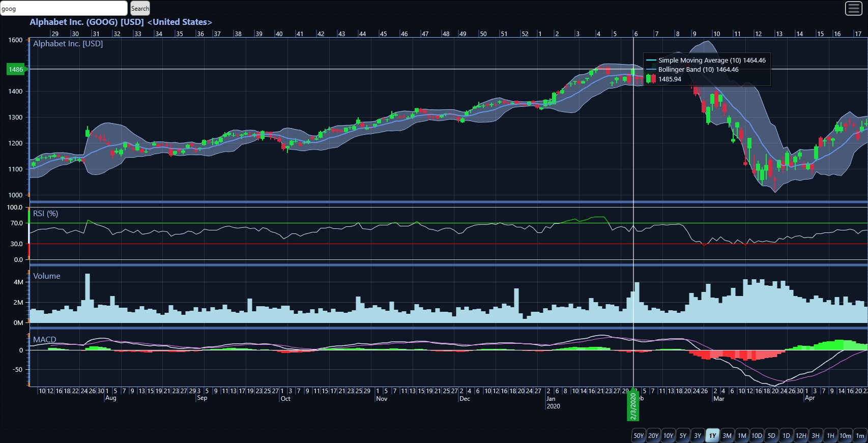Click the 2/3/2020 date marker
Image resolution: width=868 pixels, height=443 pixels.
[x=633, y=405]
